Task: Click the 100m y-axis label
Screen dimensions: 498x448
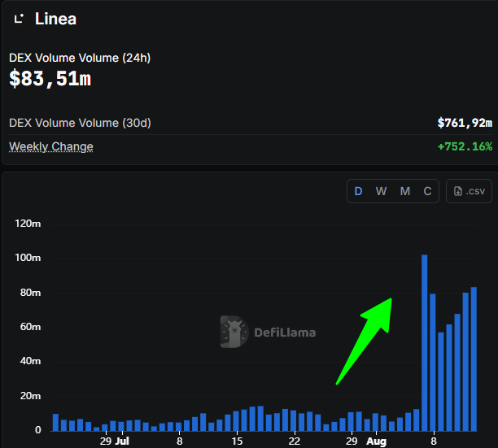Action: point(28,258)
